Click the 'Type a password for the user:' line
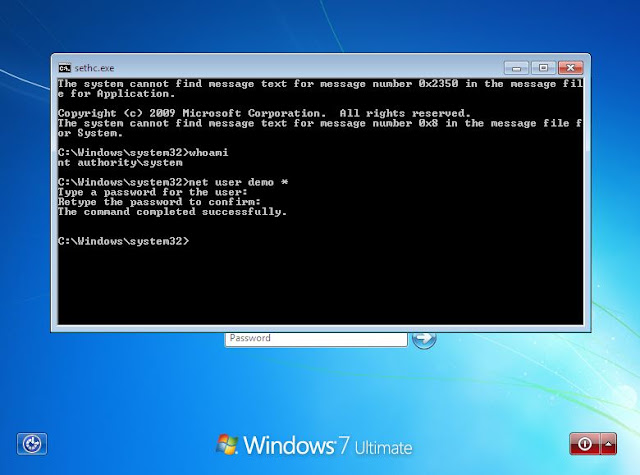Screen dimensions: 640x475 tap(152, 192)
